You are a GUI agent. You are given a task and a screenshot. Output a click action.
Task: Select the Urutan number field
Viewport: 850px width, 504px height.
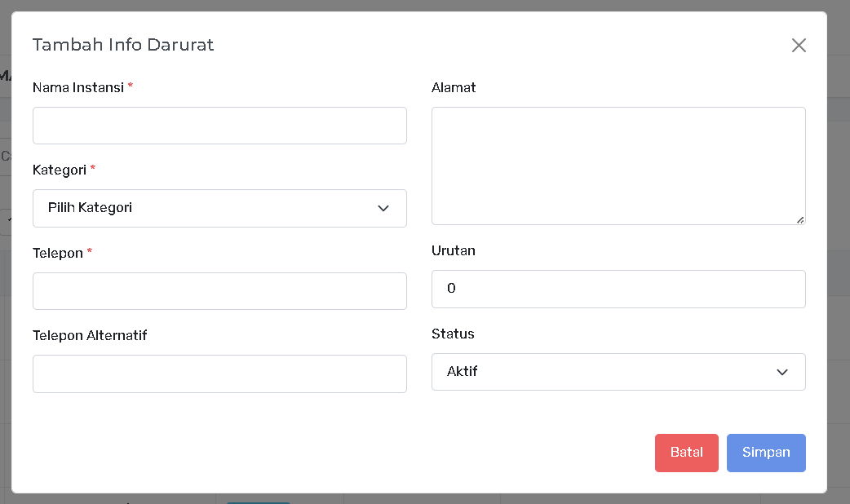[618, 289]
